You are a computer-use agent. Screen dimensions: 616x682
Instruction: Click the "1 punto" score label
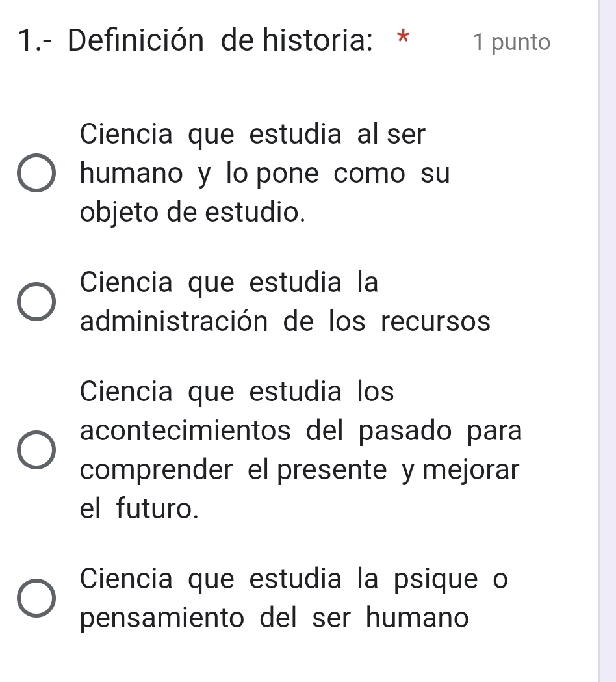[x=511, y=43]
